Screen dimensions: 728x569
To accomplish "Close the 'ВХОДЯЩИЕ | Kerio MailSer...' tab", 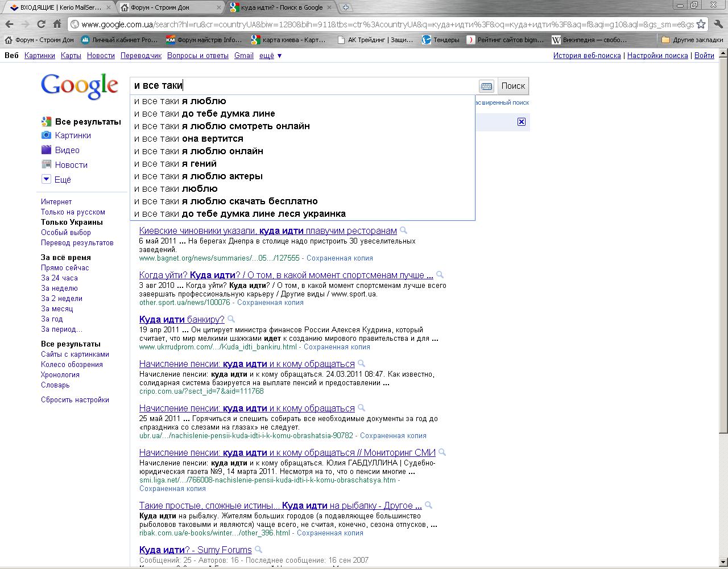I will tap(108, 7).
